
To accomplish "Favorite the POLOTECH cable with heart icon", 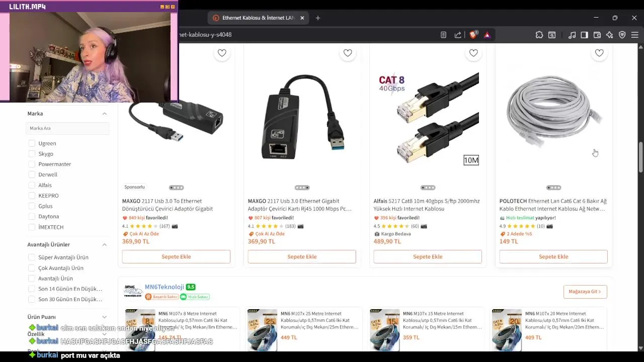I will pos(599,53).
